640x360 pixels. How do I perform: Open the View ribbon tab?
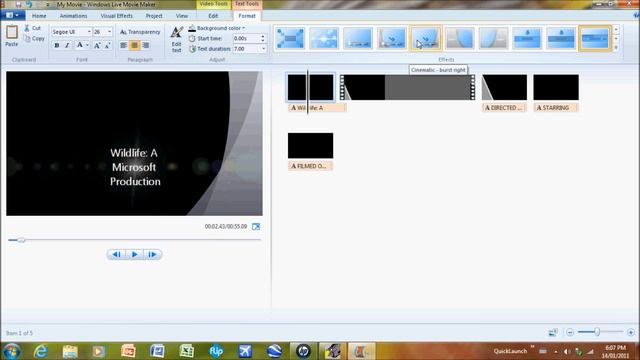(x=182, y=16)
